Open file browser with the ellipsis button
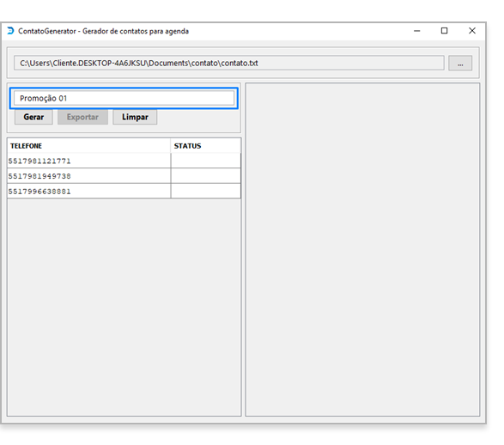The height and width of the screenshot is (445, 504). (x=460, y=63)
